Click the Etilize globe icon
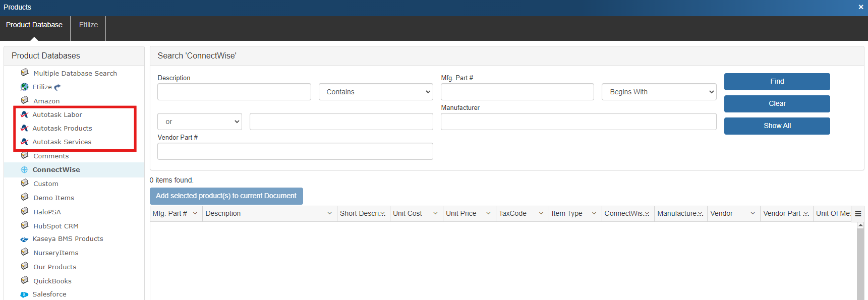Screen dimensions: 868x300 (24, 87)
